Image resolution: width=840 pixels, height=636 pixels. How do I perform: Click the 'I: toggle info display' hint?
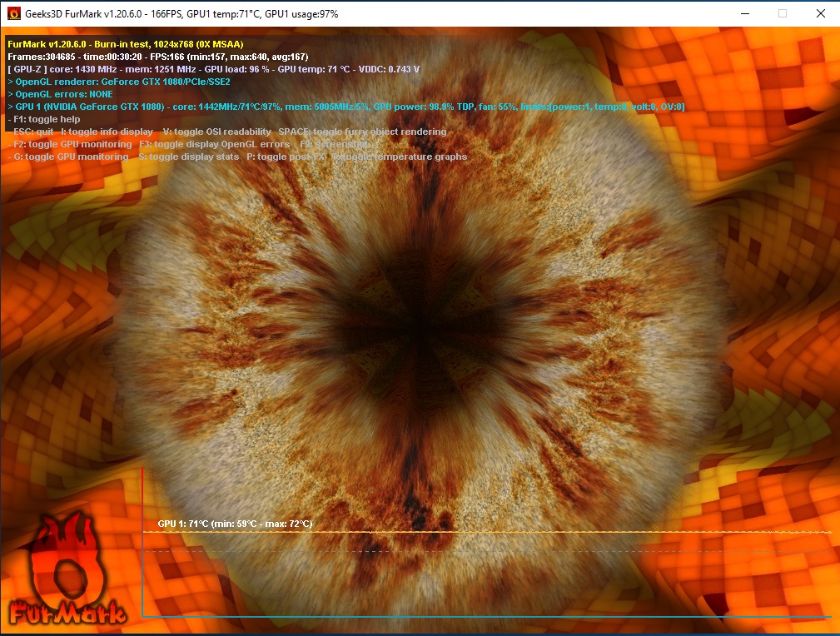[107, 132]
